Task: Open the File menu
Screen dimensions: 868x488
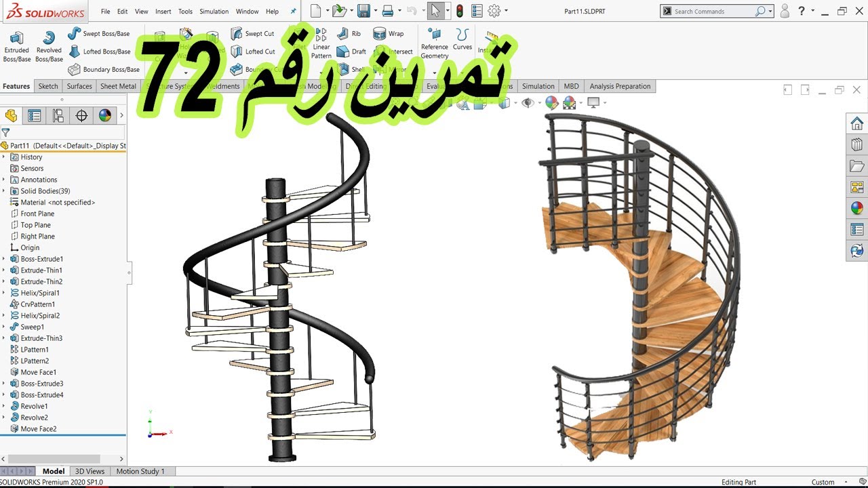Action: click(105, 12)
